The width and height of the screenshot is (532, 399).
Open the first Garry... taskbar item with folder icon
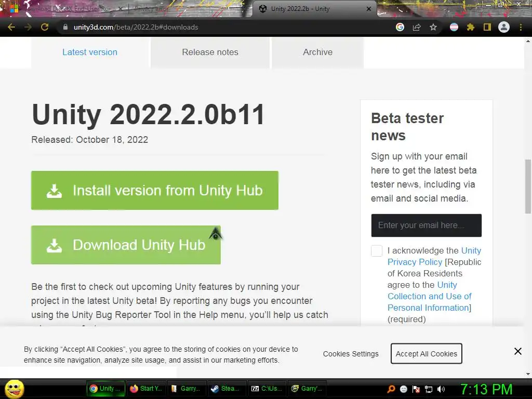(185, 389)
